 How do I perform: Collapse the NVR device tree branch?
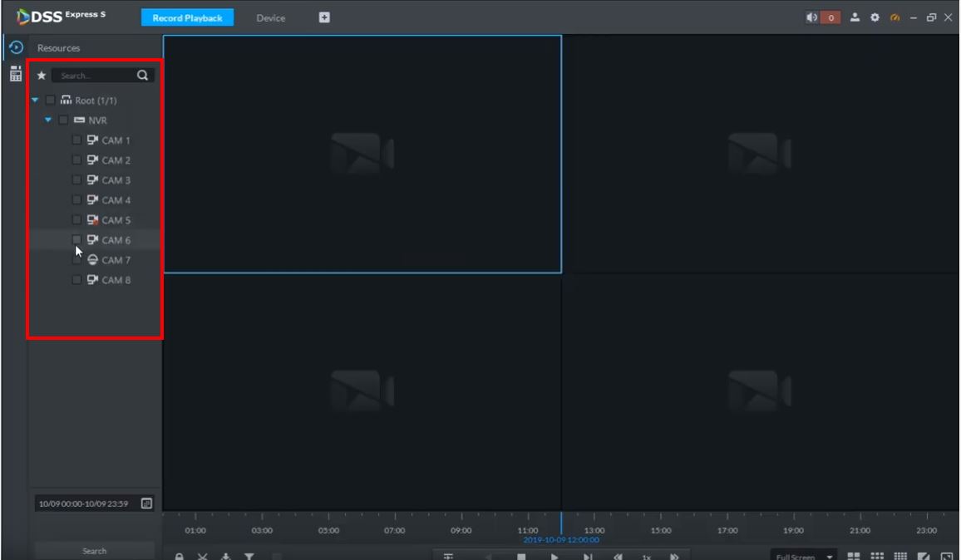point(48,120)
